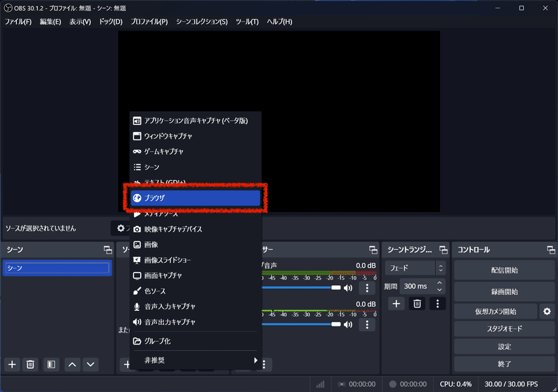Choose 色ソース from source menu
The height and width of the screenshot is (392, 558).
(x=195, y=292)
